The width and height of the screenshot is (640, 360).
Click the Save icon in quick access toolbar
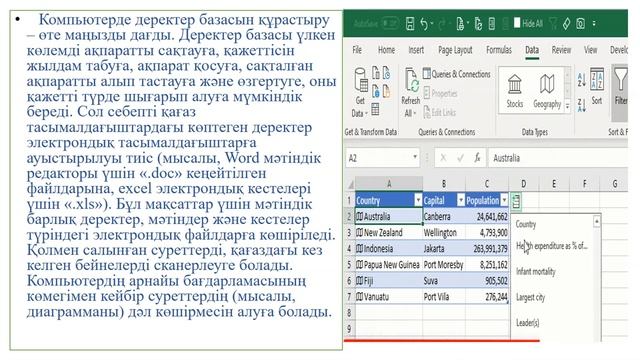pos(410,24)
